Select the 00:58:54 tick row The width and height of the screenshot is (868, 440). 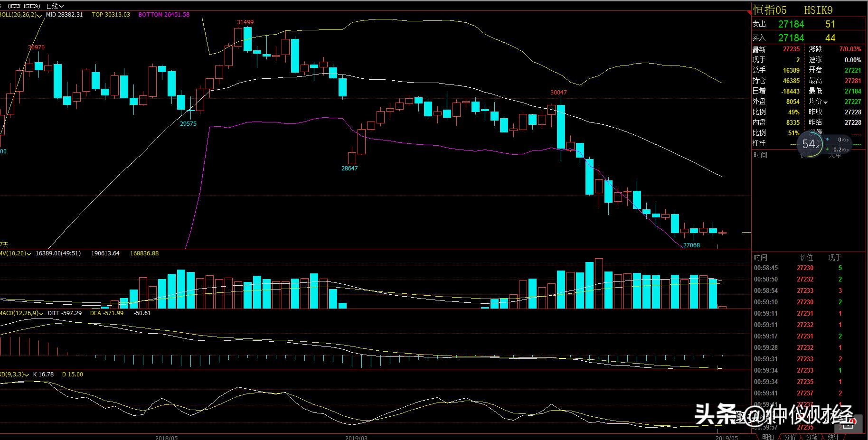click(809, 291)
